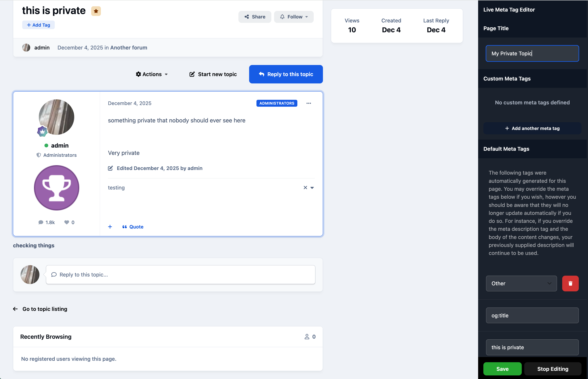588x379 pixels.
Task: Click Add another meta tag
Action: click(532, 128)
